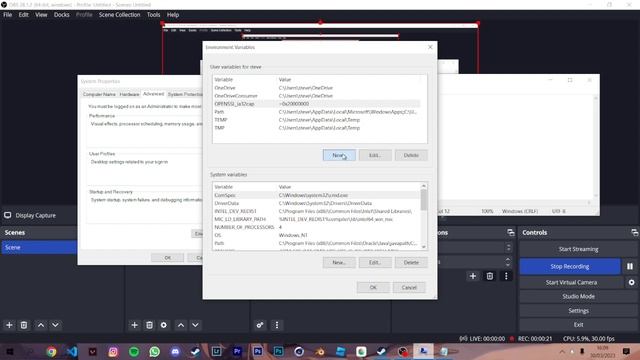Click Edit under System variables
This screenshot has width=640, height=360.
coord(375,262)
